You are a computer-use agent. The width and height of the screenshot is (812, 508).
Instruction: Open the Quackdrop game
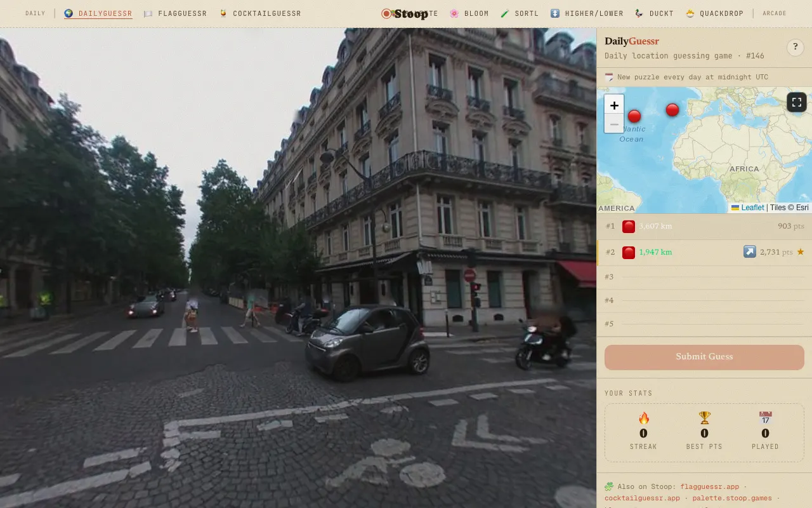click(x=714, y=13)
